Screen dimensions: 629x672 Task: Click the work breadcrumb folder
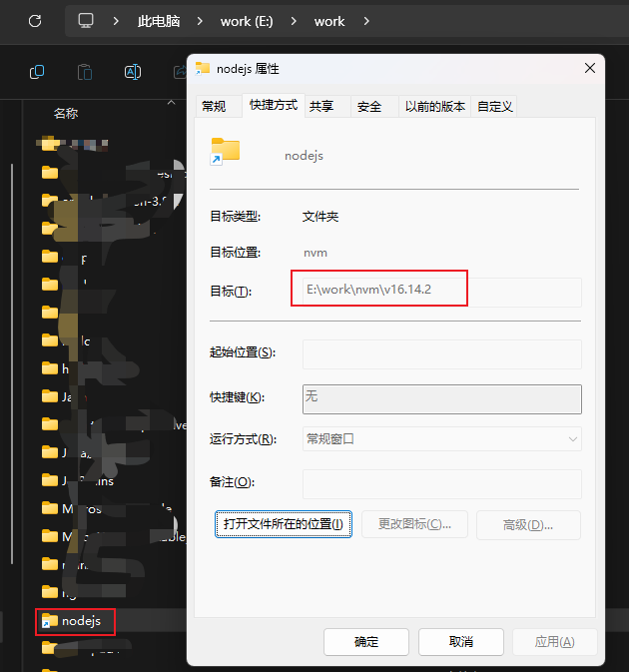(x=329, y=21)
